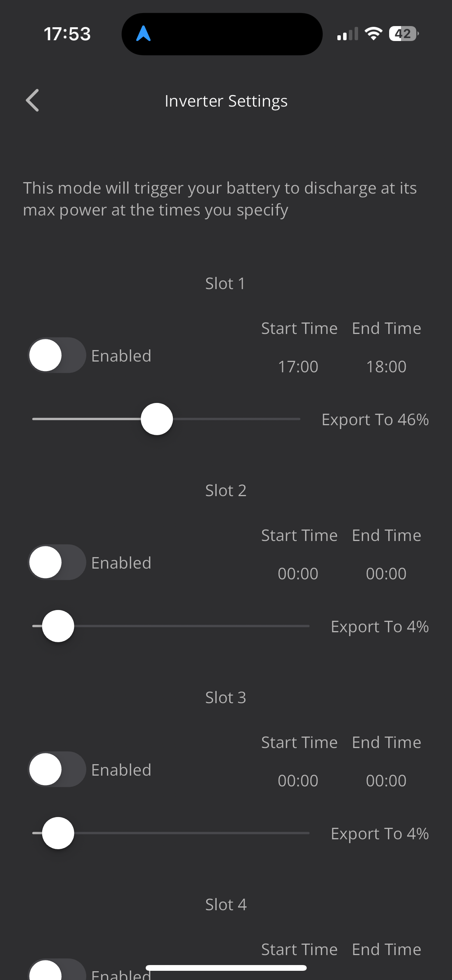Tap the Wi-Fi status icon
452x980 pixels.
[x=373, y=34]
